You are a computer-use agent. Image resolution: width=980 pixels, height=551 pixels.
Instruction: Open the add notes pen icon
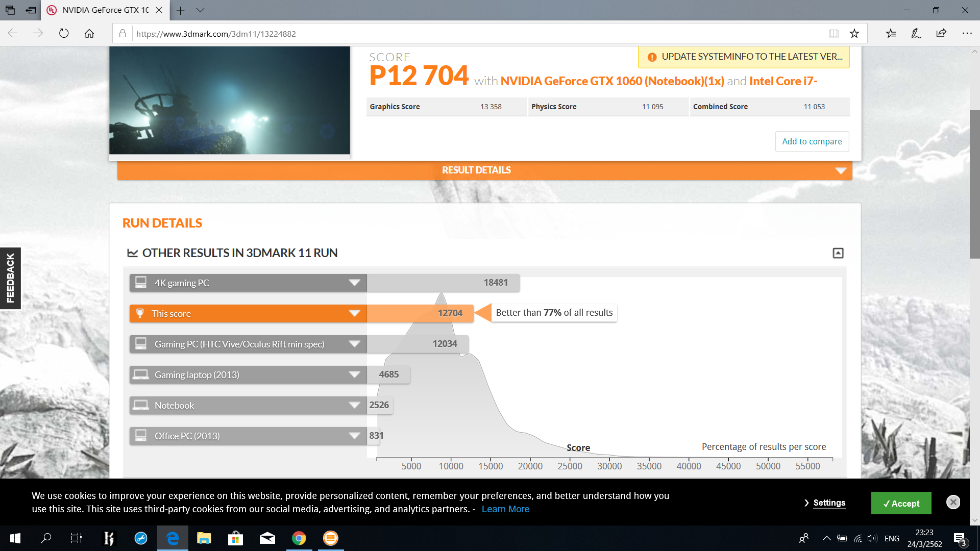(x=916, y=34)
